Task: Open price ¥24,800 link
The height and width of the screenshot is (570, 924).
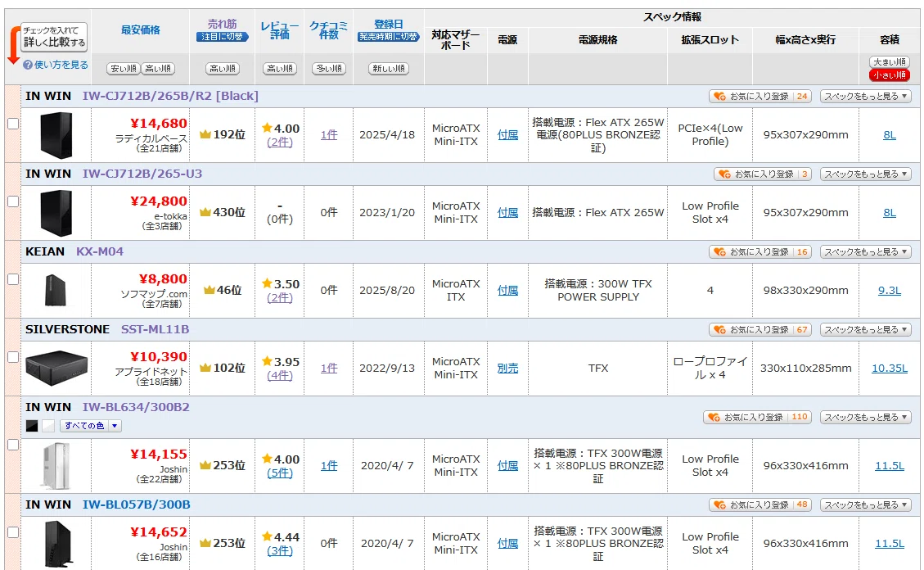Action: [x=159, y=201]
